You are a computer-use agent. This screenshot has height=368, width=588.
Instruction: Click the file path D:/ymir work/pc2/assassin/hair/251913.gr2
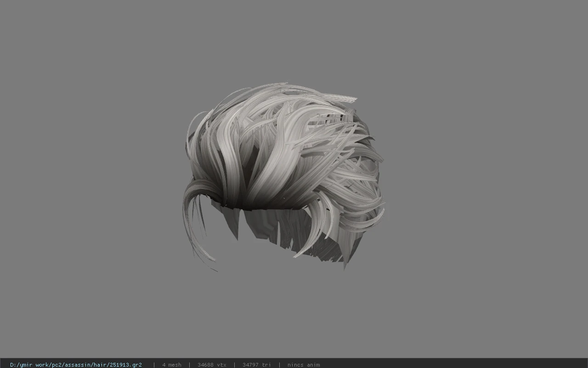click(x=76, y=365)
